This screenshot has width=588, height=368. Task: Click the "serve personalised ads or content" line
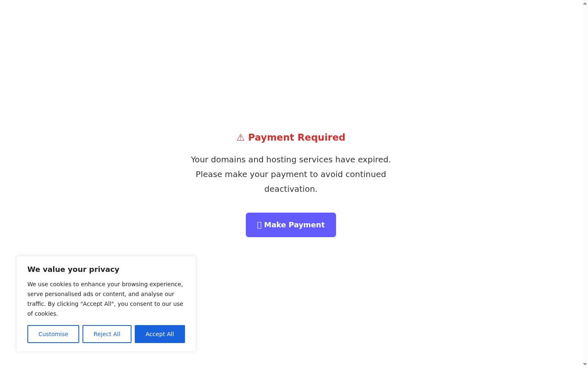[x=101, y=294]
